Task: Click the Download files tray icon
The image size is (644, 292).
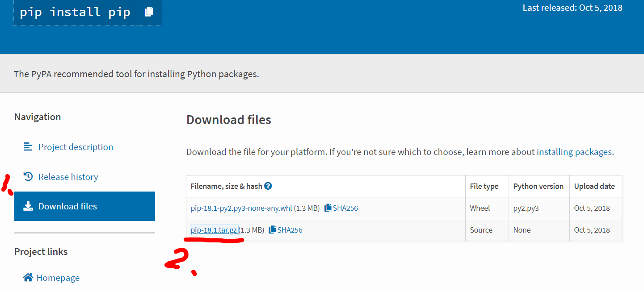Action: coord(28,206)
